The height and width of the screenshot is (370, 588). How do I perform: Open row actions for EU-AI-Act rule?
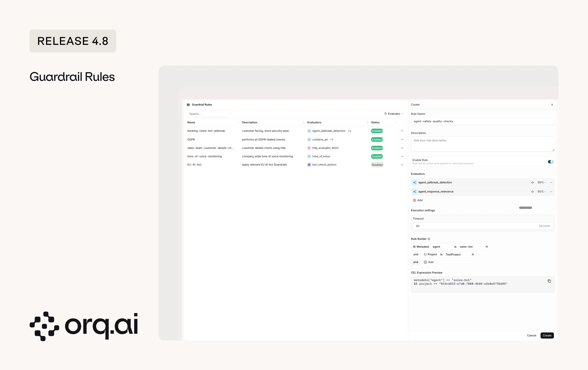402,165
